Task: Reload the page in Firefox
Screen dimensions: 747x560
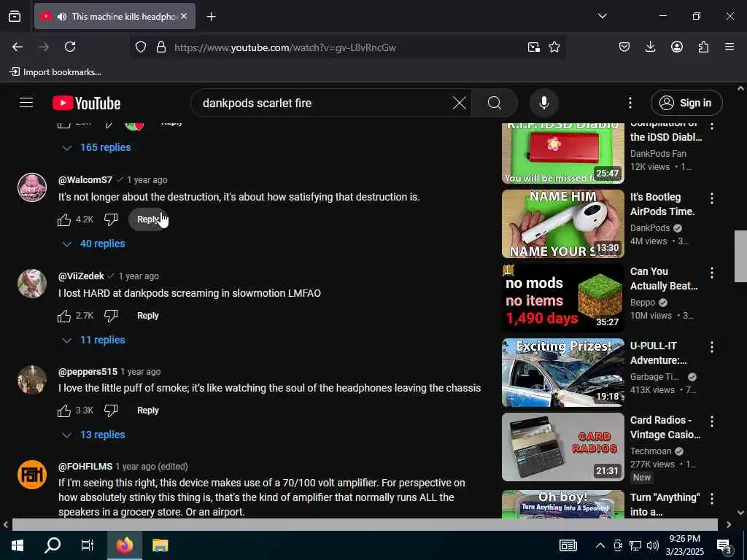Action: pos(70,47)
